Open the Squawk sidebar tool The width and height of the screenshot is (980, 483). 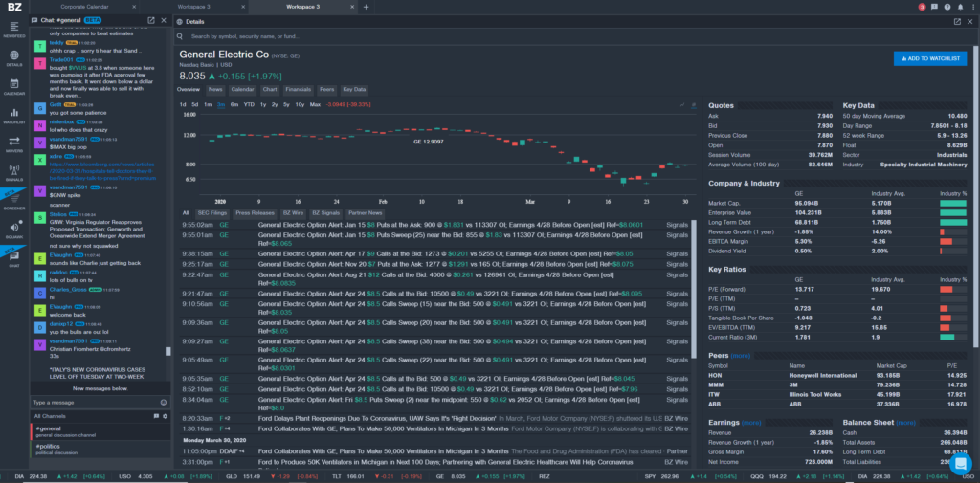(13, 230)
